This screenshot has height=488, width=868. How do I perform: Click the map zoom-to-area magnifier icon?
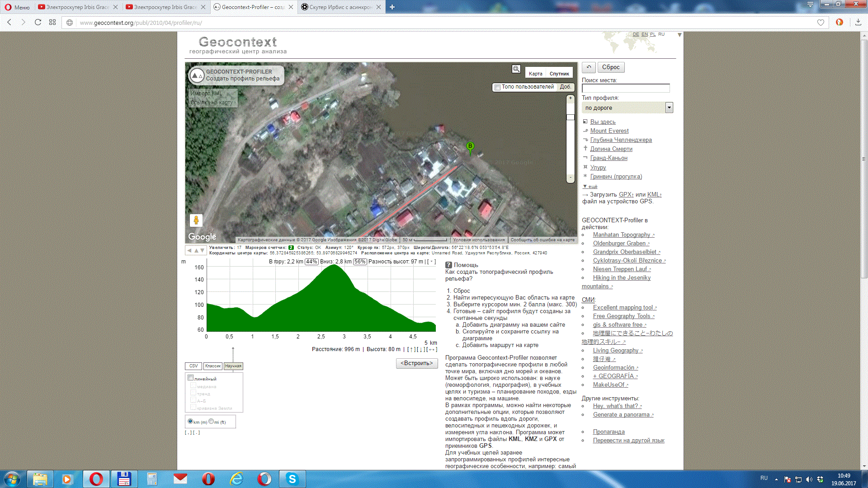pos(516,69)
